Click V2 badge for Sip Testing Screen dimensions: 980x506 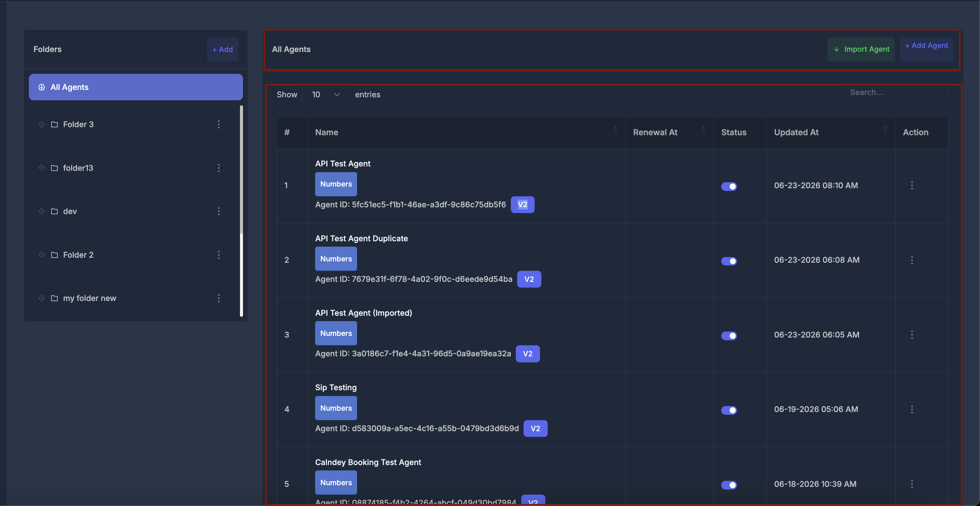pos(535,428)
